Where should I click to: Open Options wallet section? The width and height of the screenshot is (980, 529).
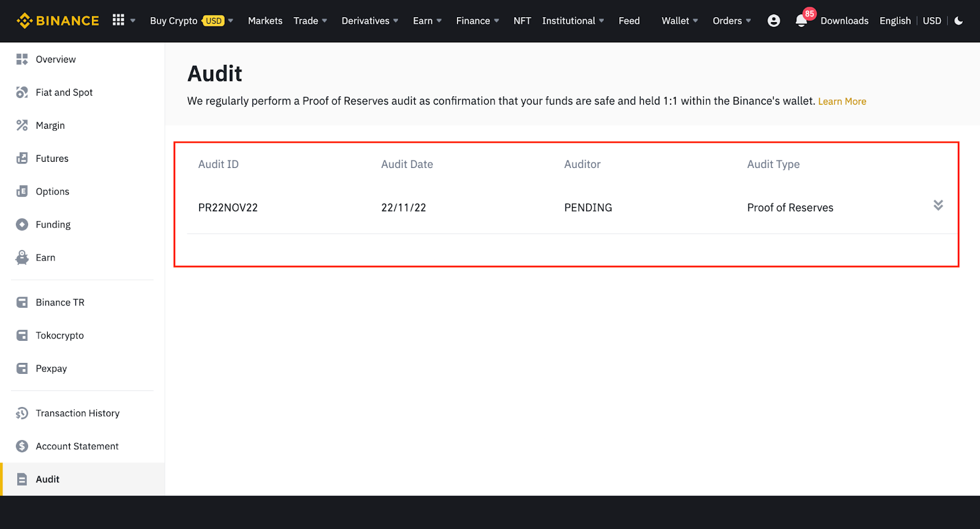53,192
